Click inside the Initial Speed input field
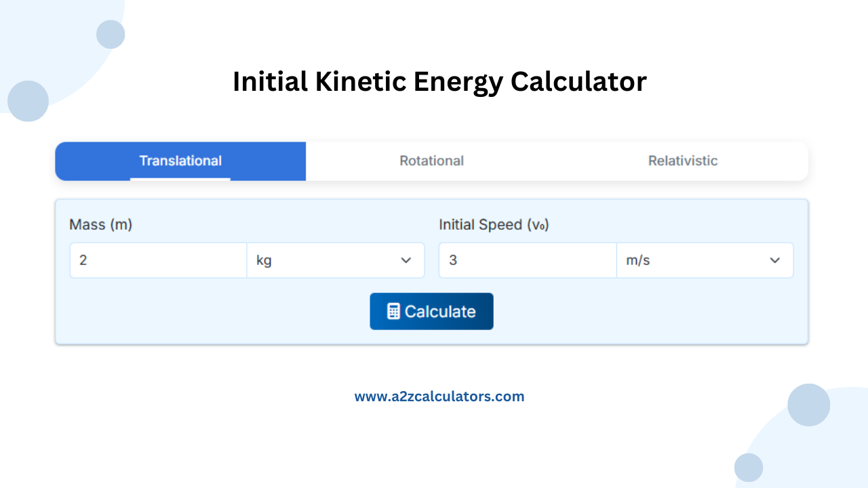Screen dimensions: 868x488 (527, 260)
